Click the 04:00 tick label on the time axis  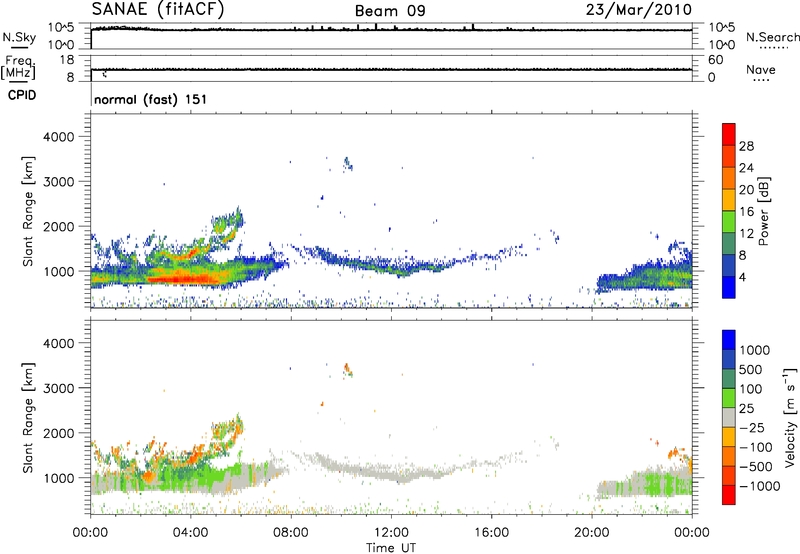(x=190, y=533)
